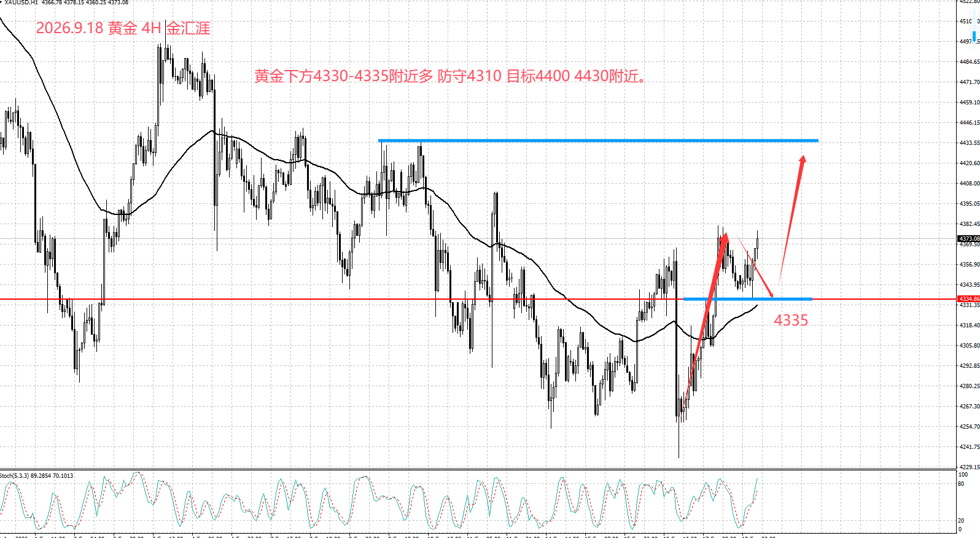Click the stochastic scale level 80
Image resolution: width=980 pixels, height=538 pixels.
(961, 484)
